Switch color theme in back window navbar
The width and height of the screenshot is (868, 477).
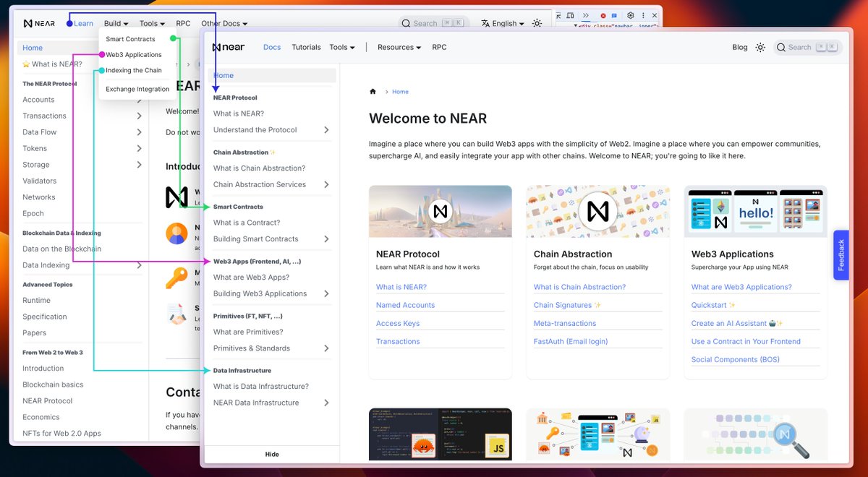(537, 23)
